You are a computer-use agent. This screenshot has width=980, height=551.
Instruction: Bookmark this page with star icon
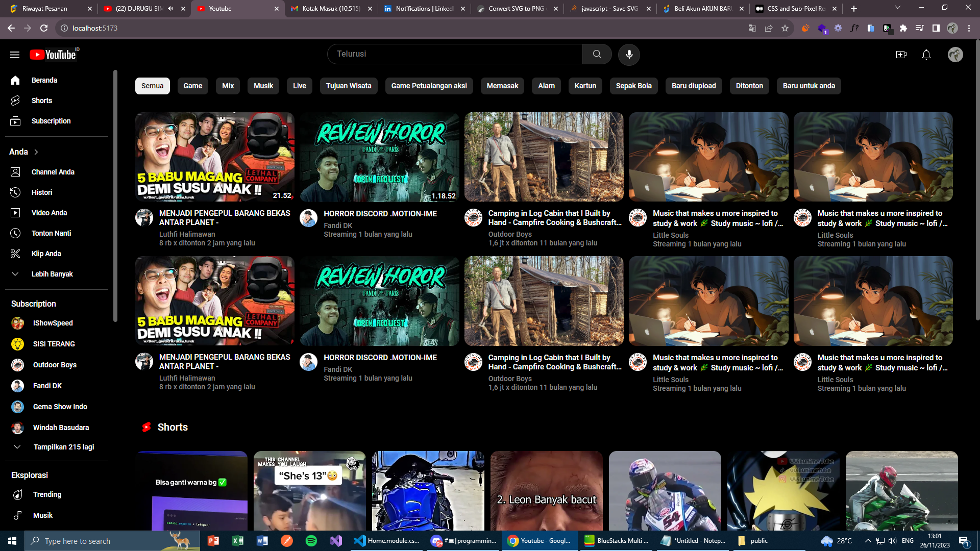[x=785, y=28]
